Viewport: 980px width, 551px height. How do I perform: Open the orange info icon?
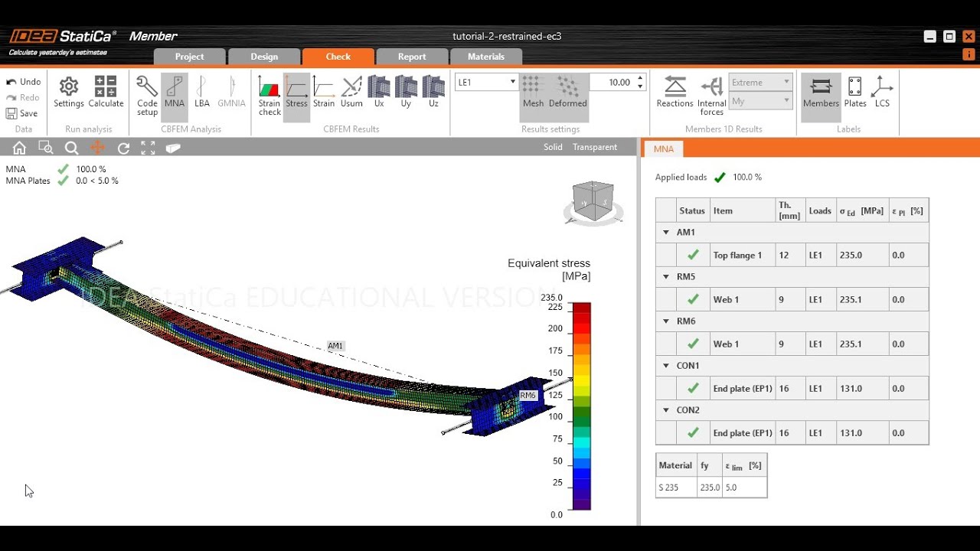point(969,54)
